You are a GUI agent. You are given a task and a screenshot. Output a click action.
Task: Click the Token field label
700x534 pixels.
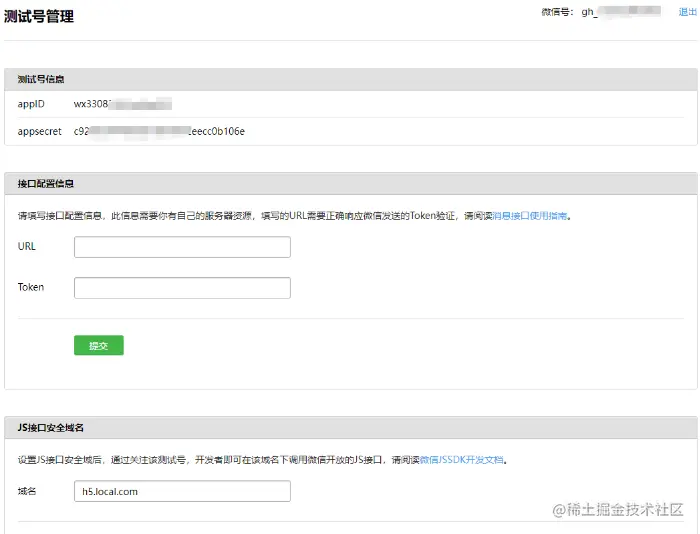[x=31, y=287]
